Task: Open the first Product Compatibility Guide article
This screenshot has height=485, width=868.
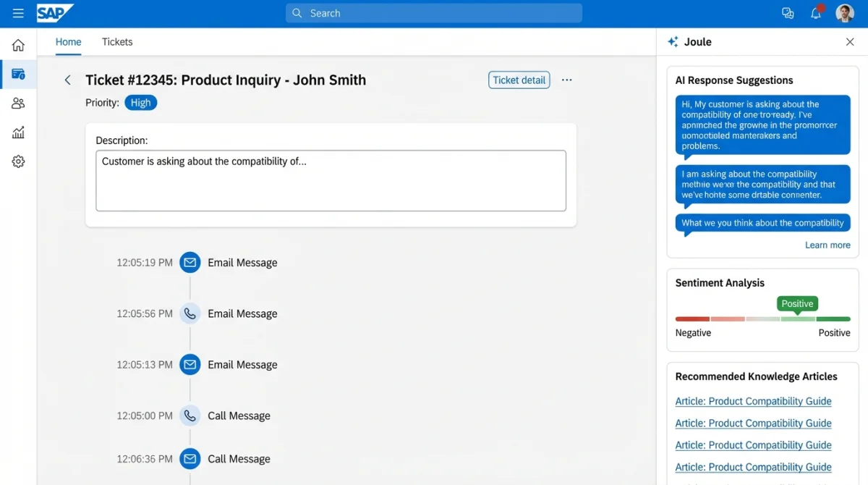Action: [x=753, y=400]
